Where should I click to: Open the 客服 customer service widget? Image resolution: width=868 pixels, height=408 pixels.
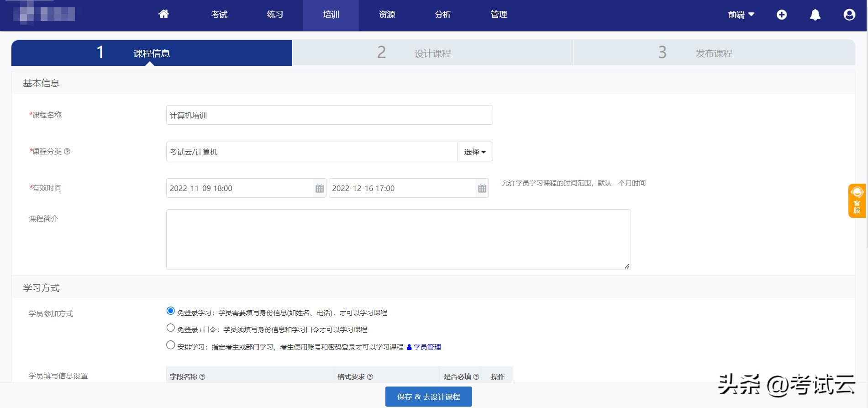click(857, 201)
